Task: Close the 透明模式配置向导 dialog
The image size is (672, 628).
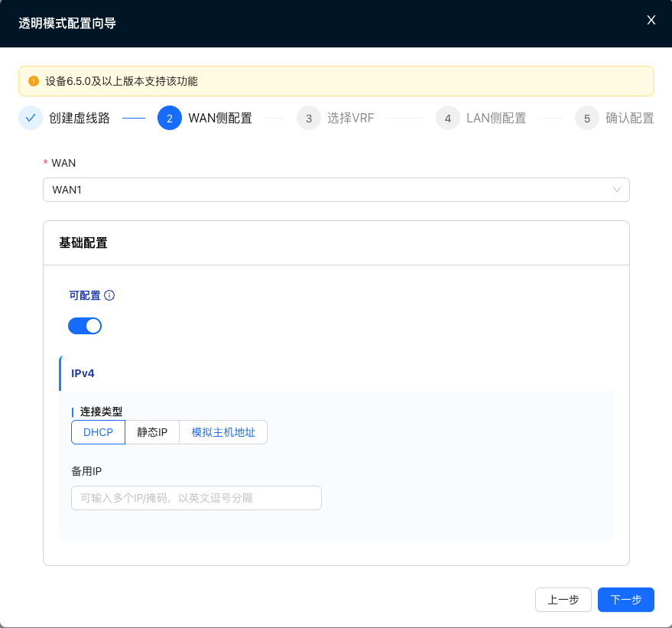Action: point(651,20)
